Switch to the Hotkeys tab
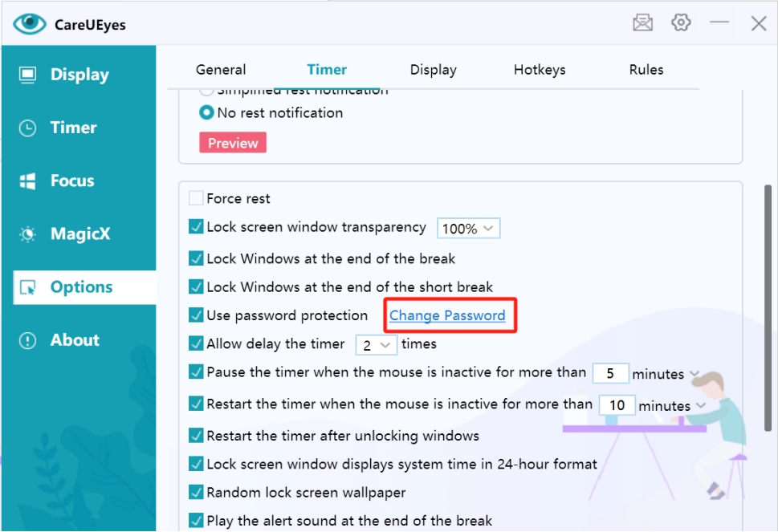 (540, 70)
